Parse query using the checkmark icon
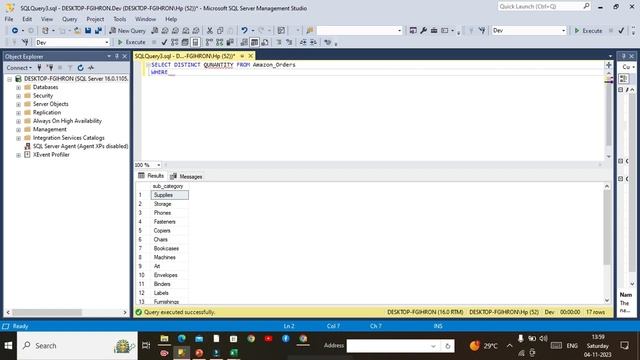 [164, 42]
